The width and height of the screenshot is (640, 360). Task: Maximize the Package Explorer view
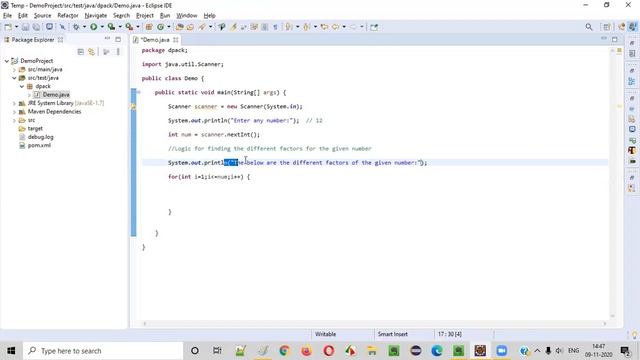click(118, 39)
